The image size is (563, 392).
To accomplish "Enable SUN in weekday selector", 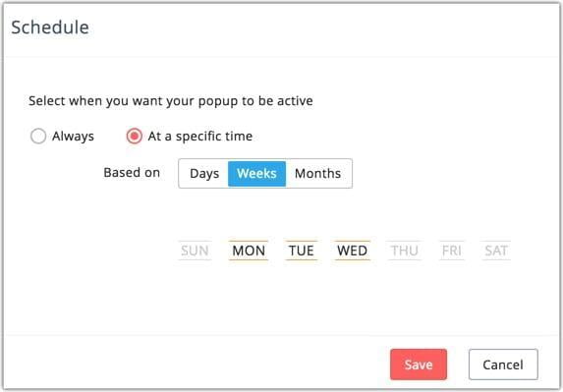I will point(195,251).
